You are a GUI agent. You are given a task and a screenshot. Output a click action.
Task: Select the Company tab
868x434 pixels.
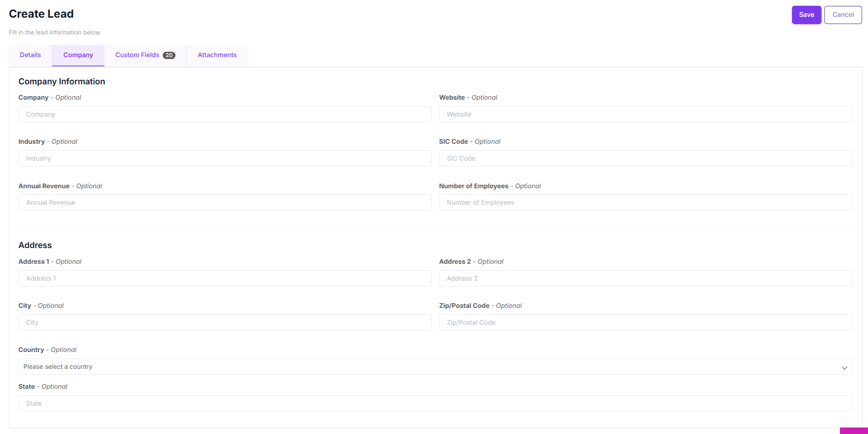point(78,55)
